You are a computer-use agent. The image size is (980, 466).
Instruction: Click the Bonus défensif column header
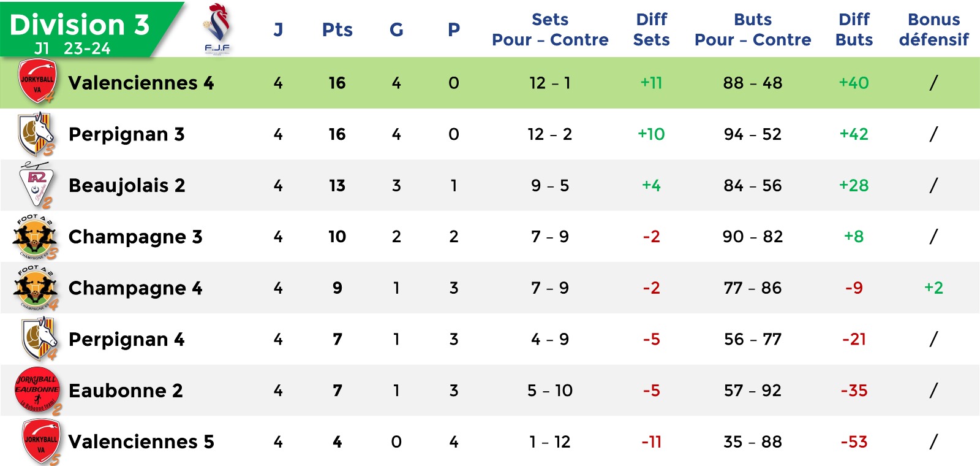pyautogui.click(x=933, y=29)
